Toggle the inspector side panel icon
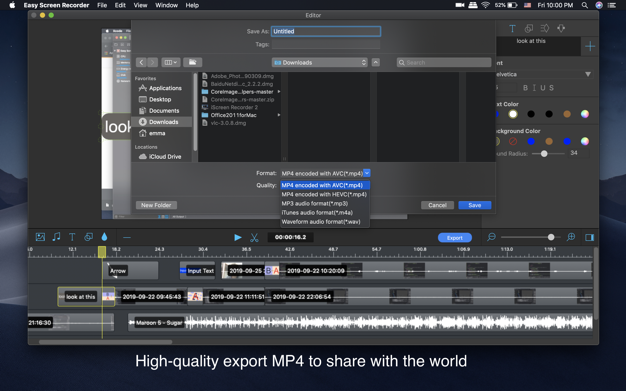 point(589,237)
